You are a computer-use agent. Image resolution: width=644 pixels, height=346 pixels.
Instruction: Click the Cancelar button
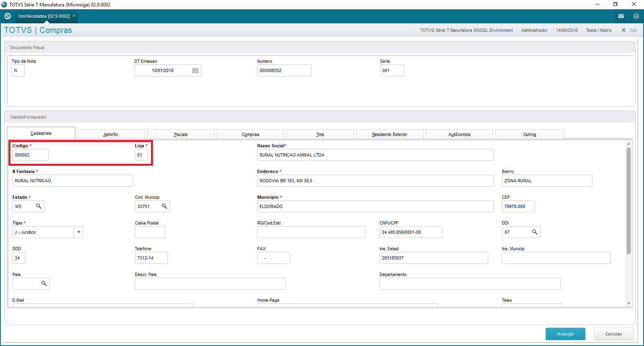pos(613,334)
